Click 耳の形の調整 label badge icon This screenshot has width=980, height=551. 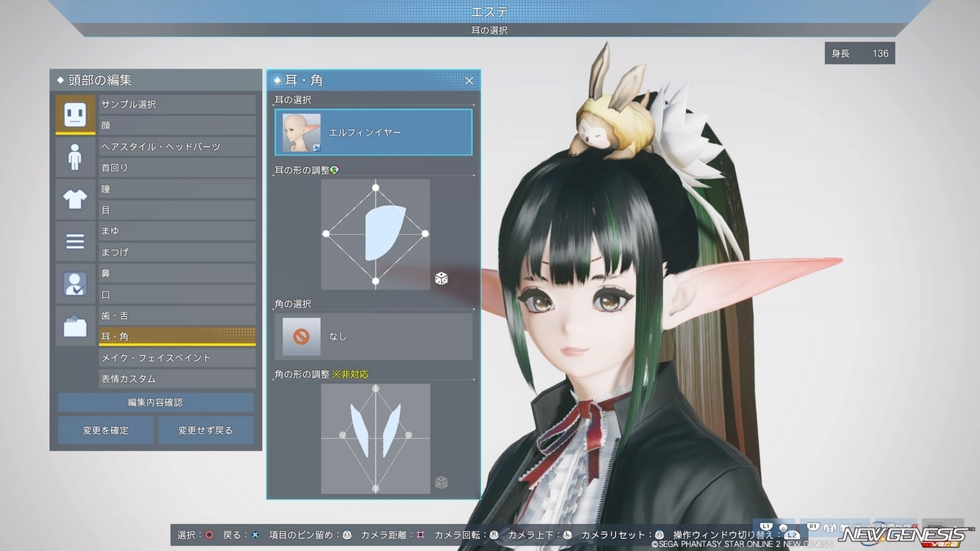(x=335, y=170)
